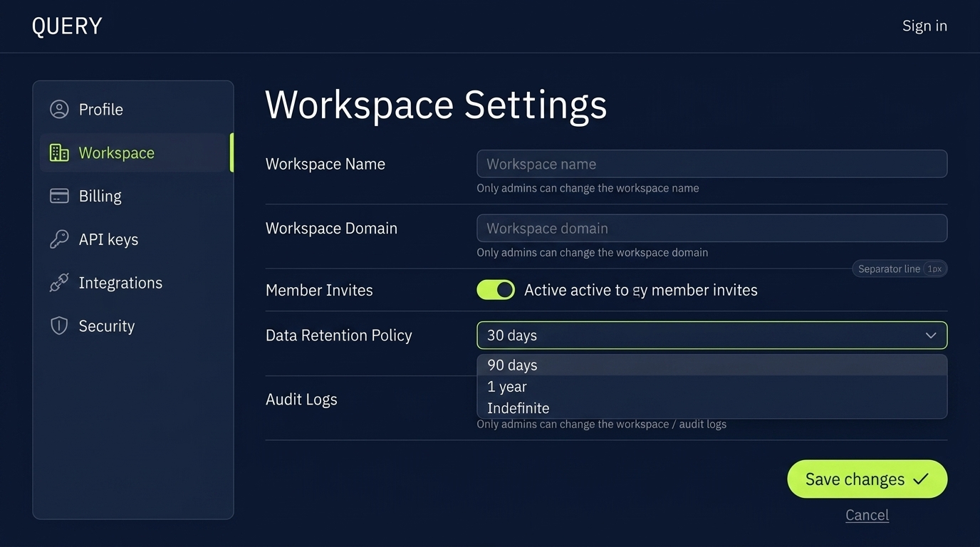
Task: Go to Integrations in the sidebar
Action: point(120,283)
